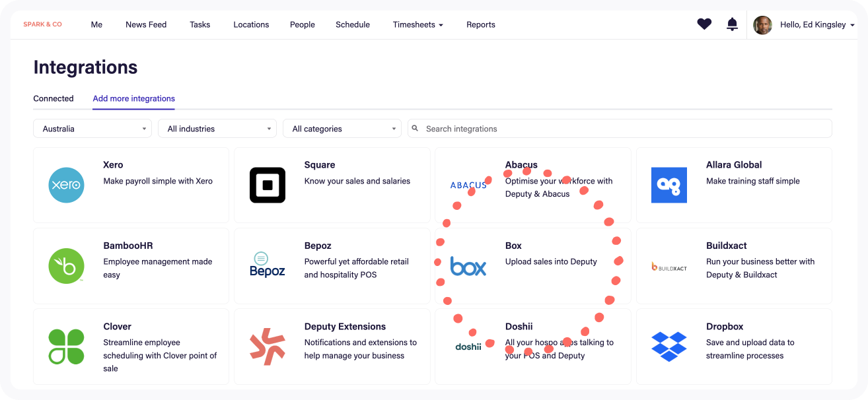This screenshot has width=868, height=400.
Task: Click the Dropbox logo icon
Action: [669, 347]
